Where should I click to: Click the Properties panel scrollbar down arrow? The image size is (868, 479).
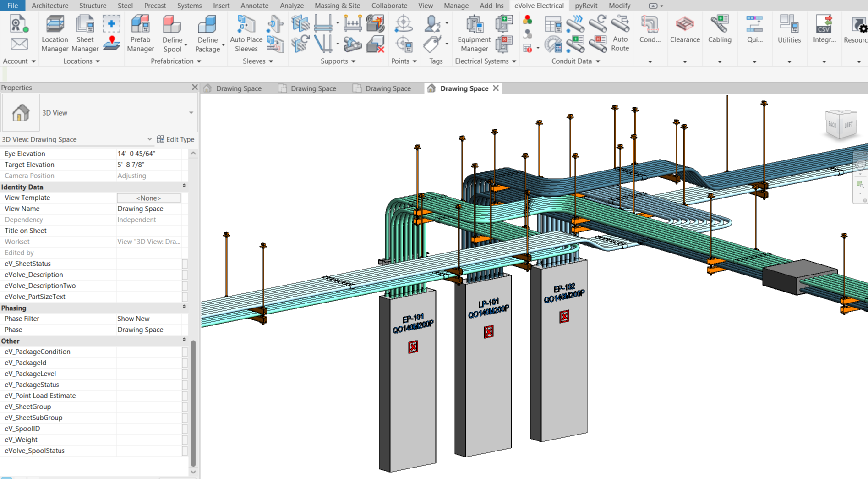(x=193, y=472)
